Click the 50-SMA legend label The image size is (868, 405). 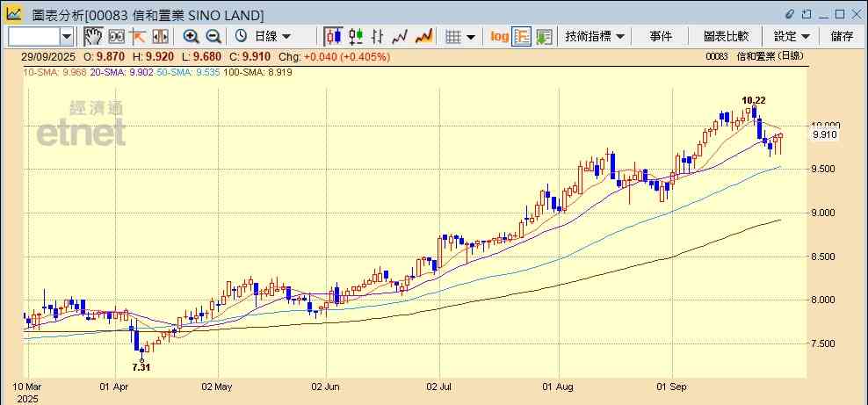pos(189,72)
